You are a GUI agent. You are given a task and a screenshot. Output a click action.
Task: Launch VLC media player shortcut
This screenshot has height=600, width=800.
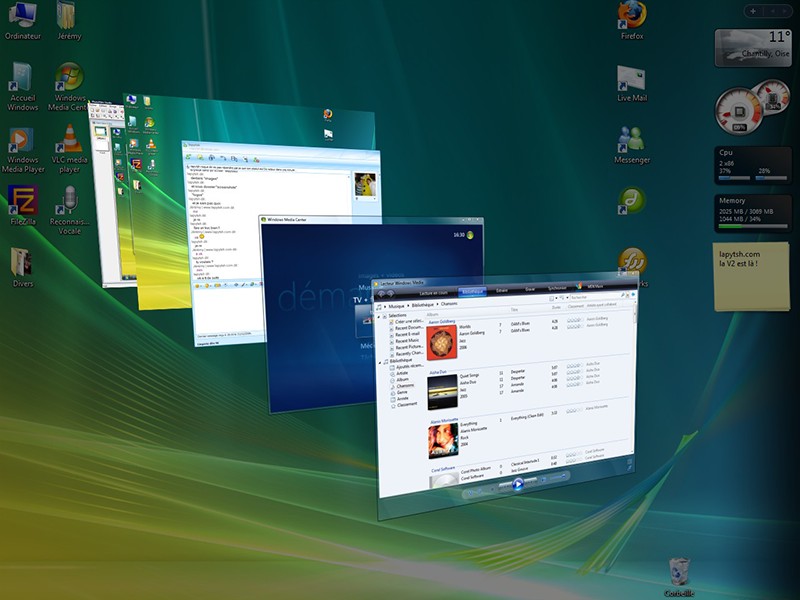click(69, 149)
